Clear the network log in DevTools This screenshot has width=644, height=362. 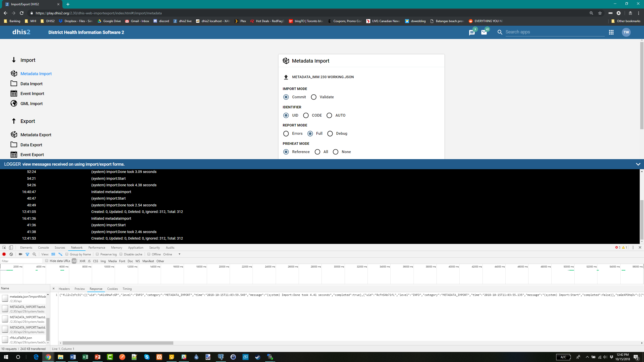11,254
